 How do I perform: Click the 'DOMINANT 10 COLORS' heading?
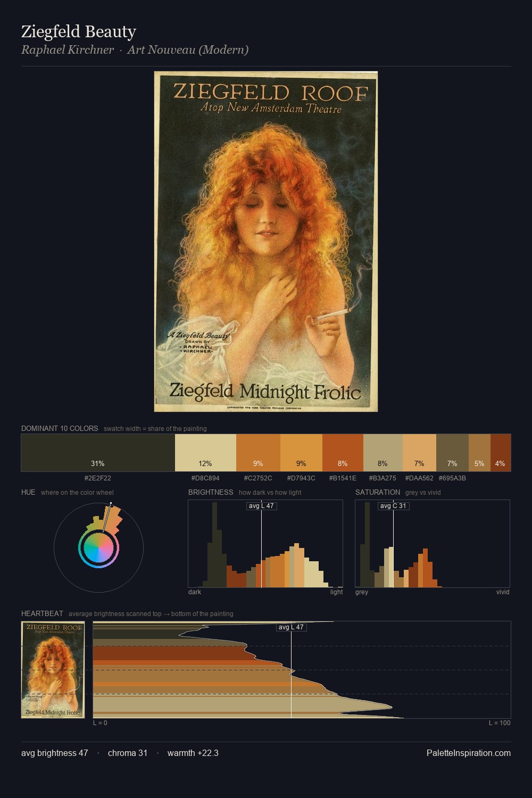(x=60, y=428)
